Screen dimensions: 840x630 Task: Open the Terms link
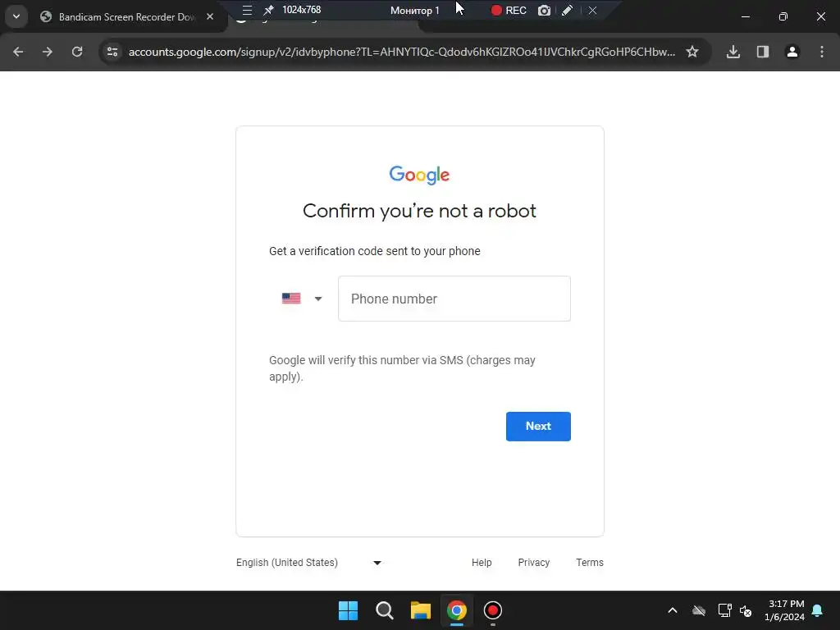coord(590,563)
